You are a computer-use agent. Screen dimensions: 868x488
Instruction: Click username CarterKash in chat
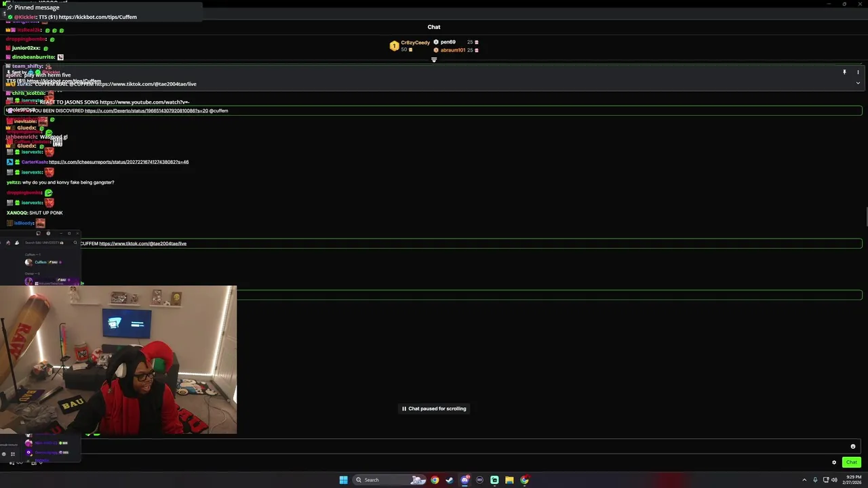click(x=34, y=162)
